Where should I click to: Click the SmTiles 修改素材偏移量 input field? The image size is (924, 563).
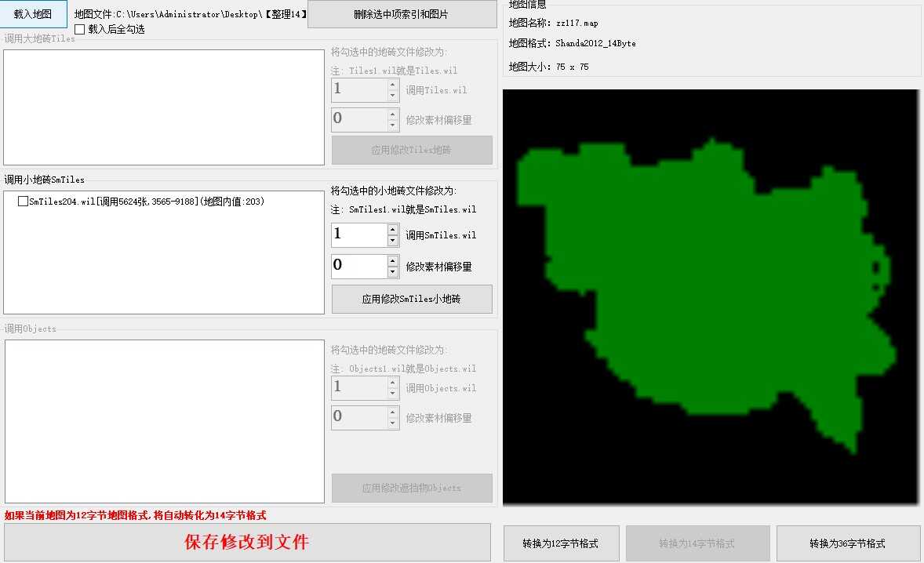(358, 266)
